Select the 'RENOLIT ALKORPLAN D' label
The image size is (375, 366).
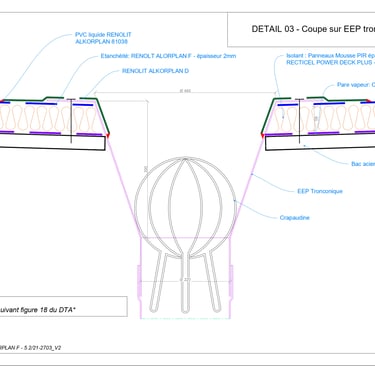(x=155, y=71)
